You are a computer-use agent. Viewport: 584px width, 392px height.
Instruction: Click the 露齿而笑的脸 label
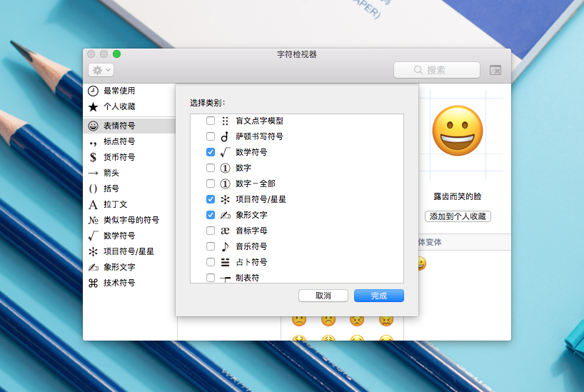[x=458, y=196]
